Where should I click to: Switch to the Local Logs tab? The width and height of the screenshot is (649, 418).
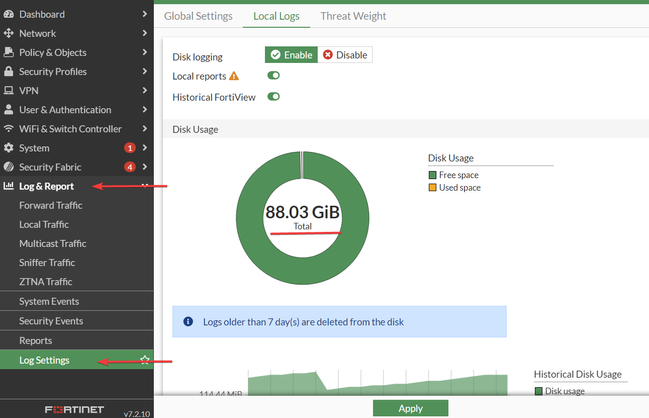(x=276, y=16)
